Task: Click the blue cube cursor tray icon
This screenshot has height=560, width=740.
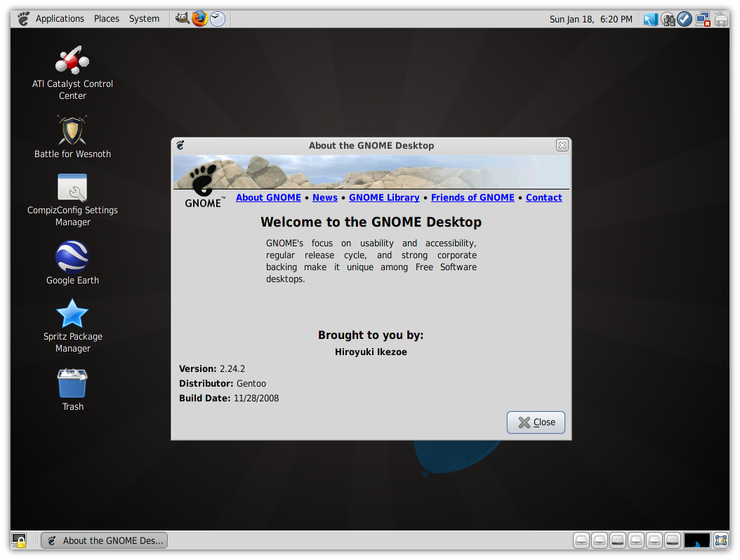Action: tap(651, 20)
